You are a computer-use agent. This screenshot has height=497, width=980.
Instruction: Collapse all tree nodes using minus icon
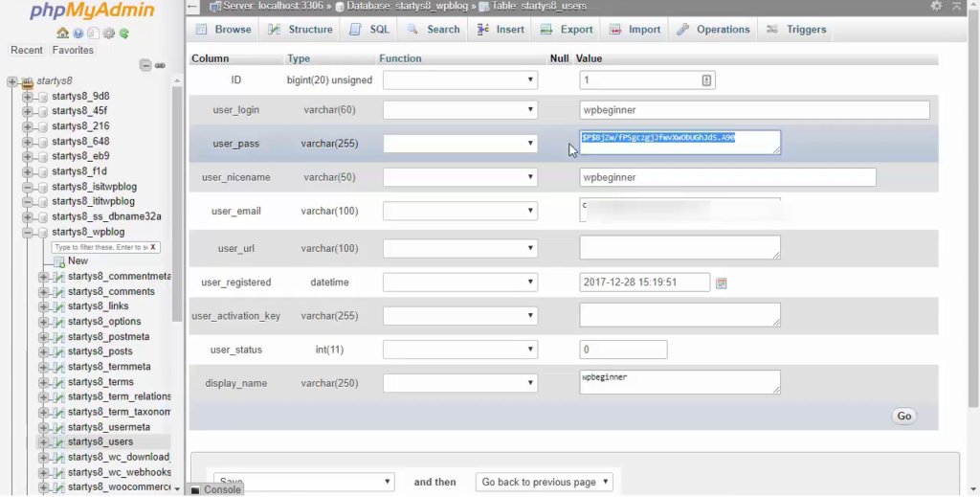pos(145,65)
